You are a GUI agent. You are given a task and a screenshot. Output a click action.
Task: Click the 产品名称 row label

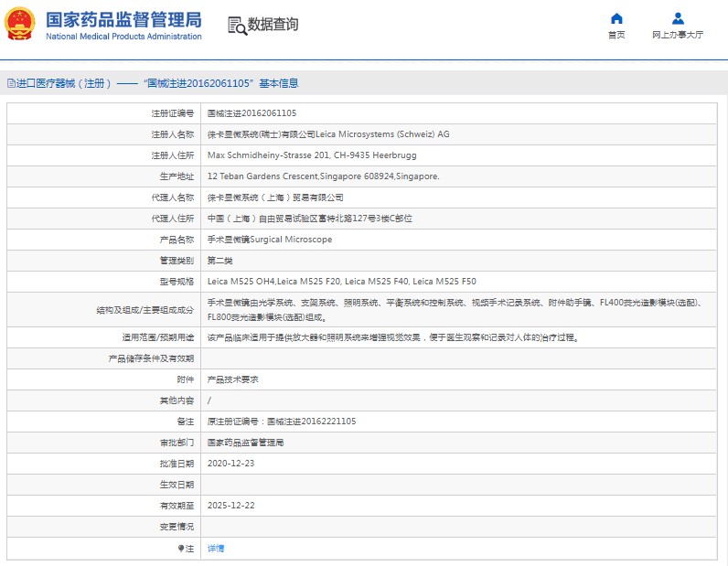[177, 240]
